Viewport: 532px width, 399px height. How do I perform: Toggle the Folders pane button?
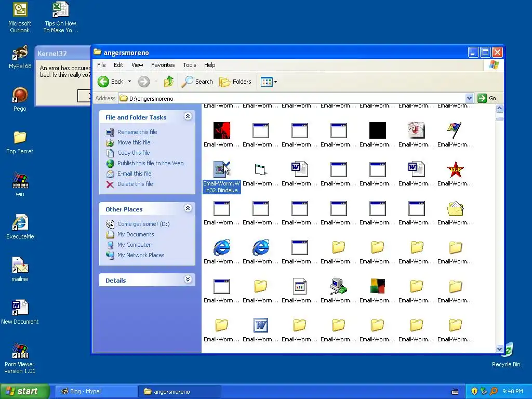coord(235,82)
